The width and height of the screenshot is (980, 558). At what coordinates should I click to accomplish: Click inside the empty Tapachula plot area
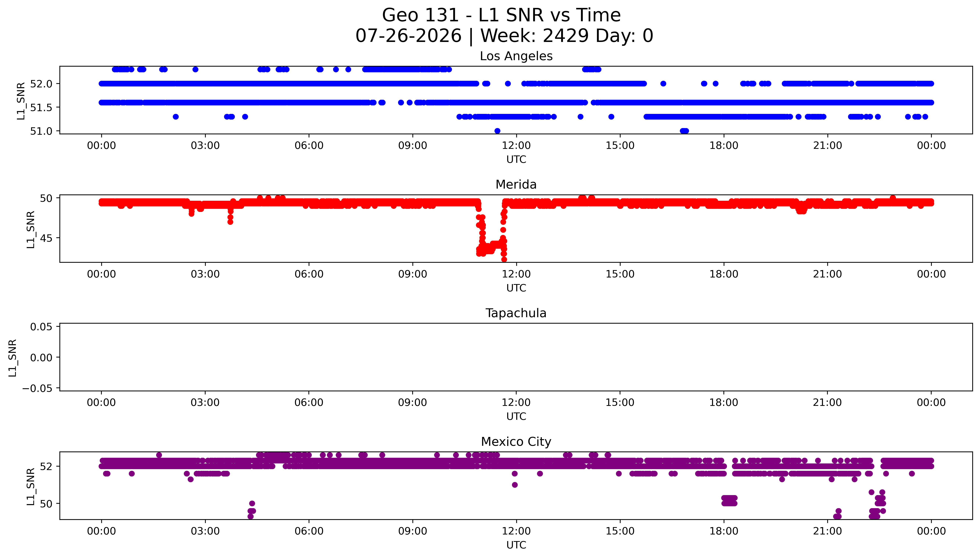coord(516,357)
